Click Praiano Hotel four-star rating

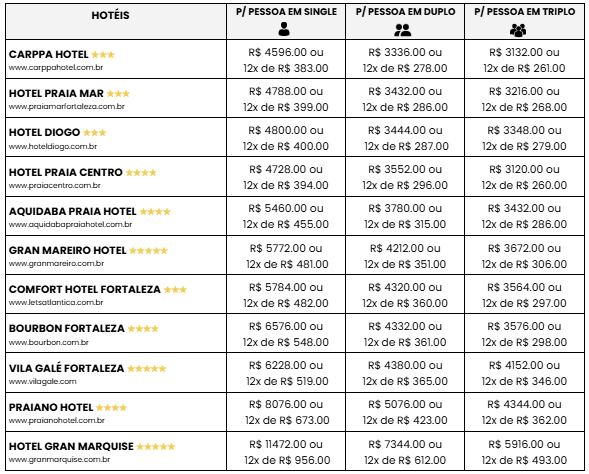[111, 408]
